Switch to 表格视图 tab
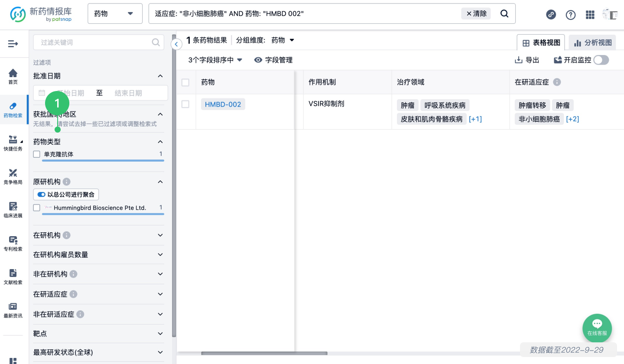 [x=541, y=42]
